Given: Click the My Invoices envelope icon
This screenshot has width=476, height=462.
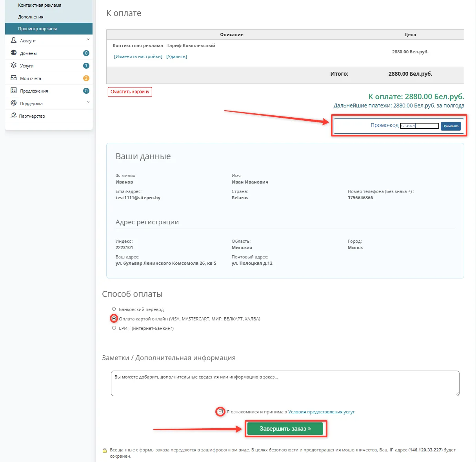Looking at the screenshot, I should click(14, 78).
